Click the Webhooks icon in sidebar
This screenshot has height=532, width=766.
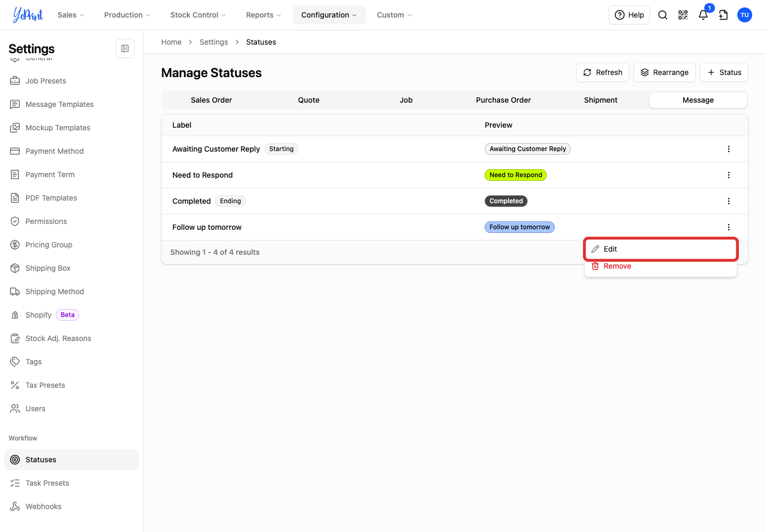[15, 506]
